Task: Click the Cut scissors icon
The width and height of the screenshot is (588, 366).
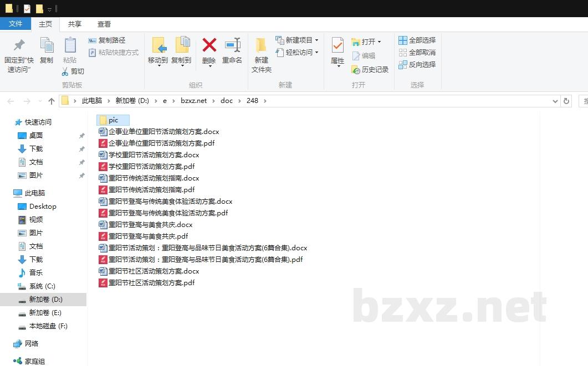Action: pyautogui.click(x=65, y=71)
